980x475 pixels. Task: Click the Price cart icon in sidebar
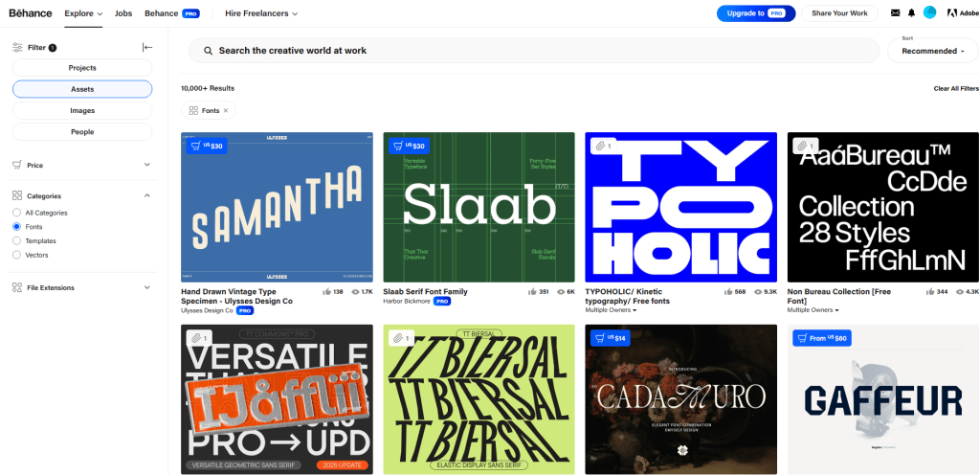[x=17, y=165]
